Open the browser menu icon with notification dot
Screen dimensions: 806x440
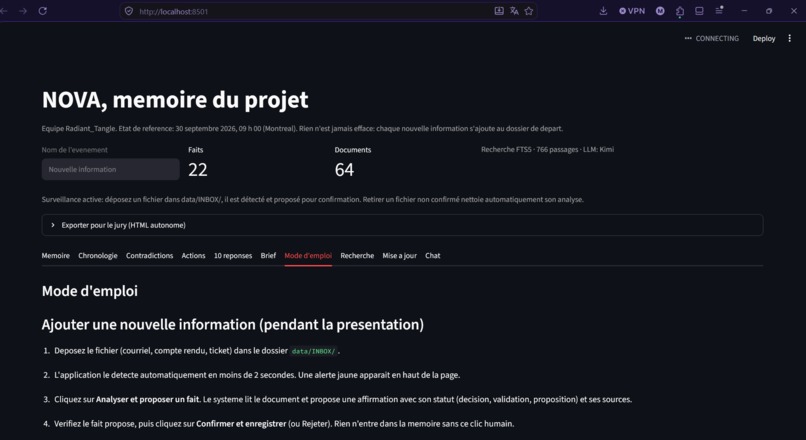pyautogui.click(x=719, y=10)
